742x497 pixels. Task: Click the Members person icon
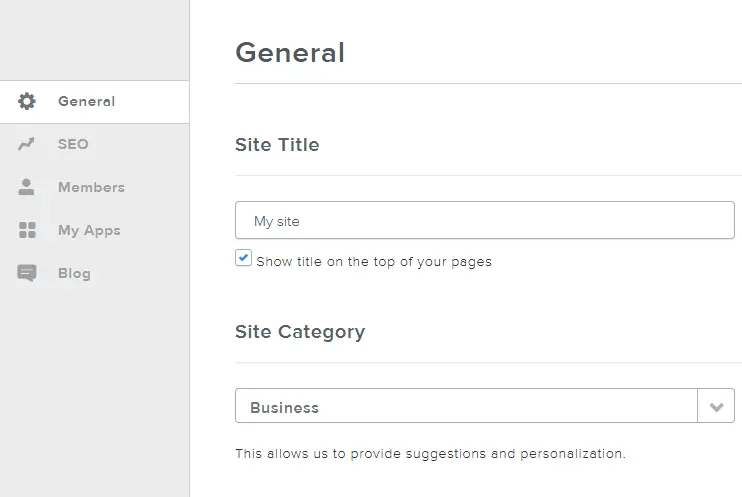[27, 187]
